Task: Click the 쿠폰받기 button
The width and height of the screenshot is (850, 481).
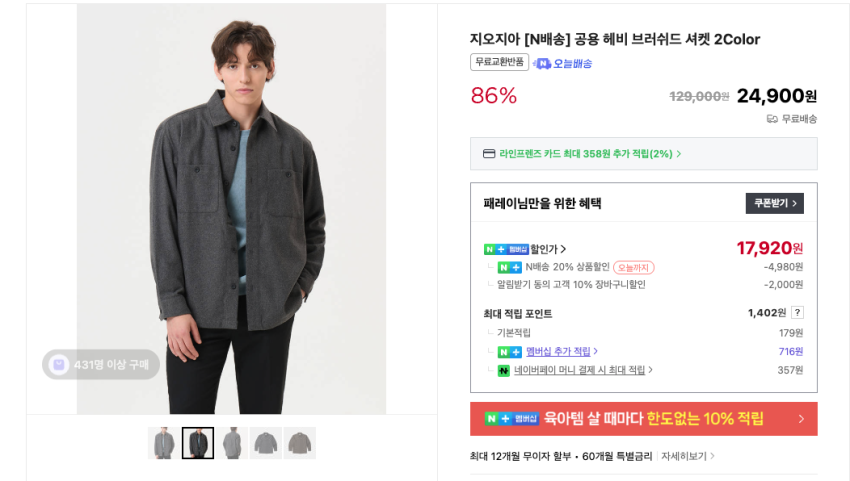Action: click(x=774, y=203)
